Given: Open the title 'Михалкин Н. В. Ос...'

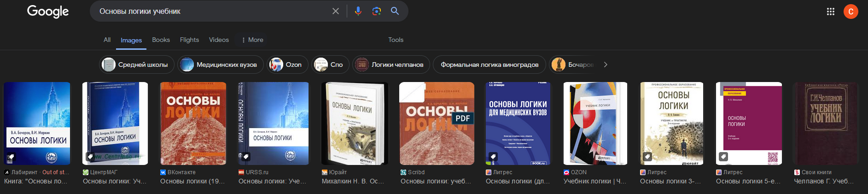Looking at the screenshot, I should [x=353, y=182].
